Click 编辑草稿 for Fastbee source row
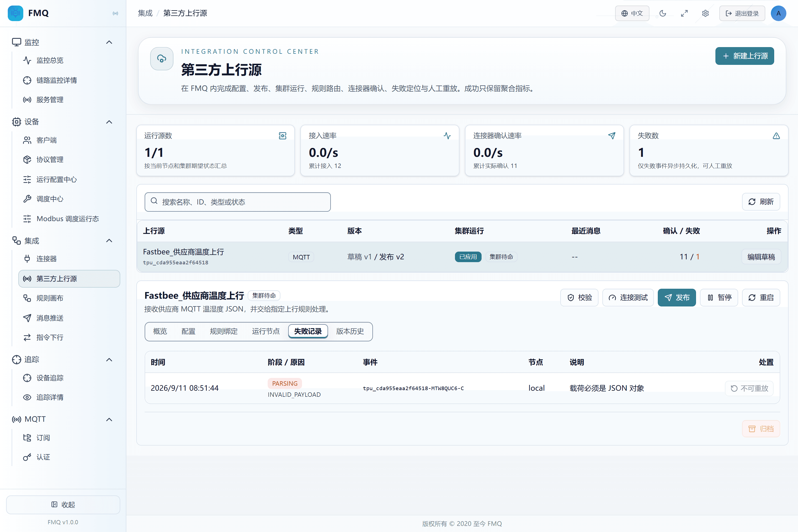The width and height of the screenshot is (798, 532). click(761, 257)
